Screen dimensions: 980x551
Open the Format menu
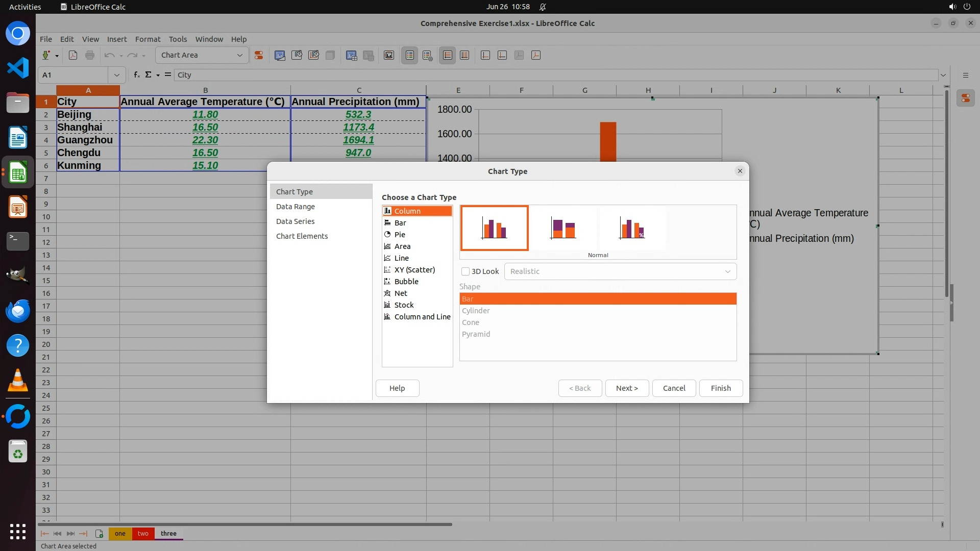(x=148, y=39)
